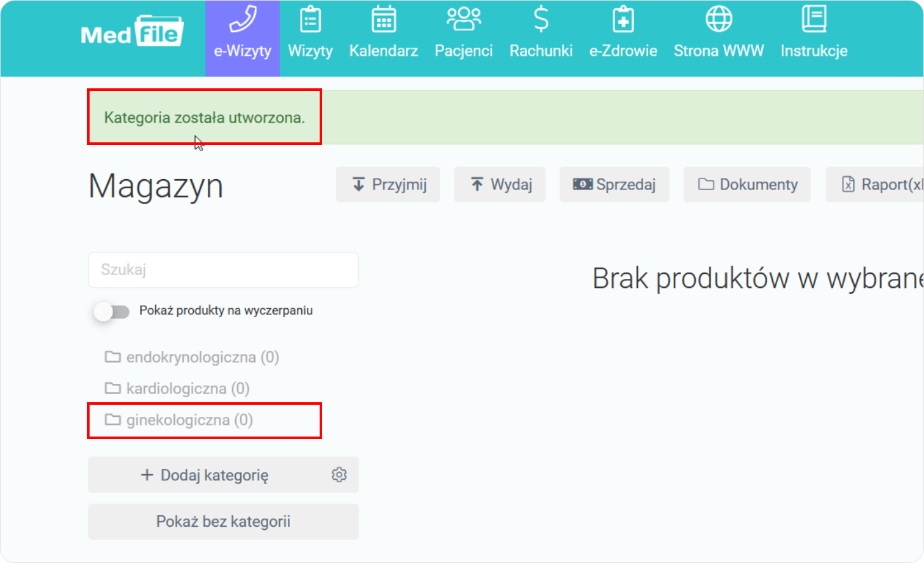The height and width of the screenshot is (563, 924).
Task: Click the Wizyty clipboard icon
Action: pos(310,19)
